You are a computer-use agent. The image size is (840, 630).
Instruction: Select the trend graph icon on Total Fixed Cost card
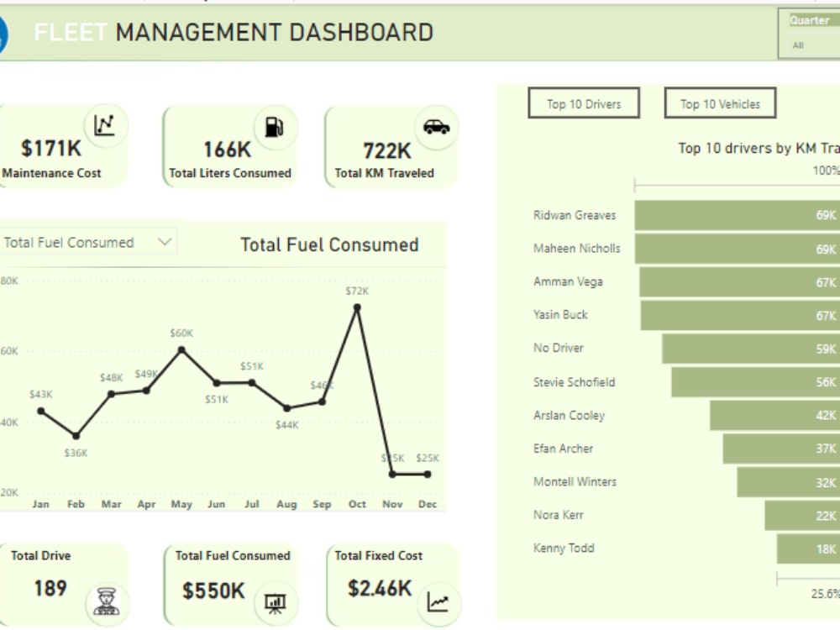point(438,601)
